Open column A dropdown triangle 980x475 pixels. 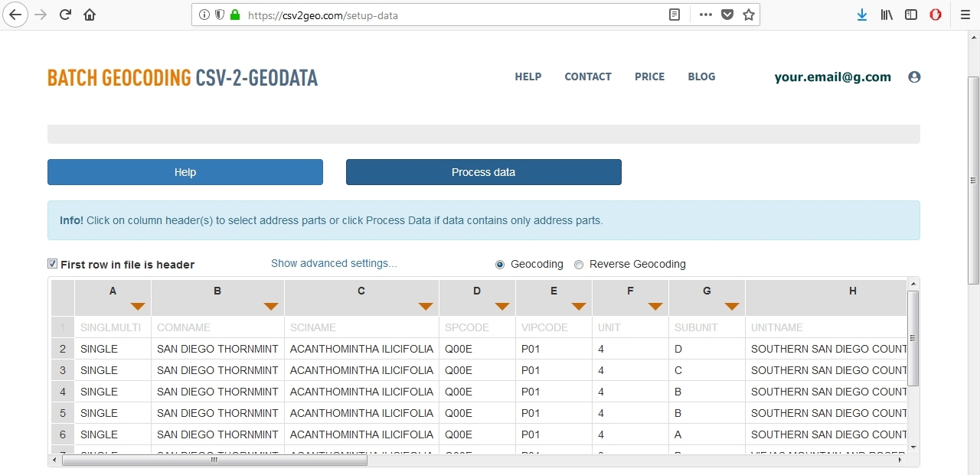(x=138, y=307)
